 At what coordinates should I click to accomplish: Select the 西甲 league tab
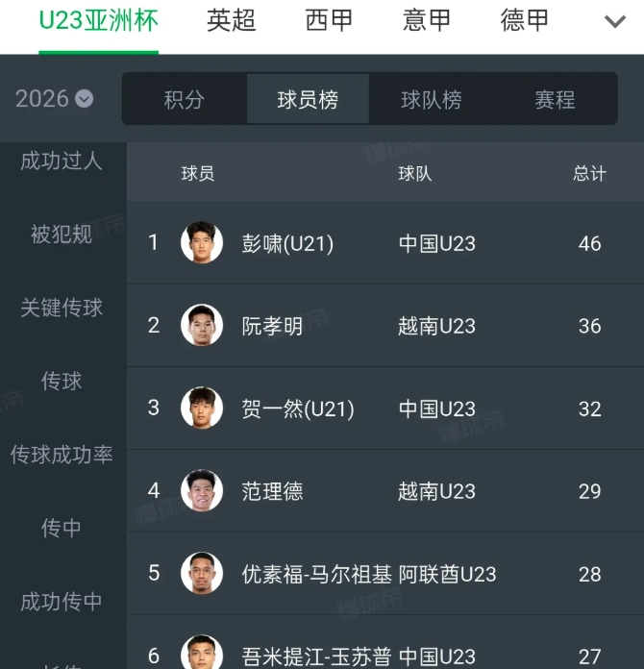click(330, 20)
